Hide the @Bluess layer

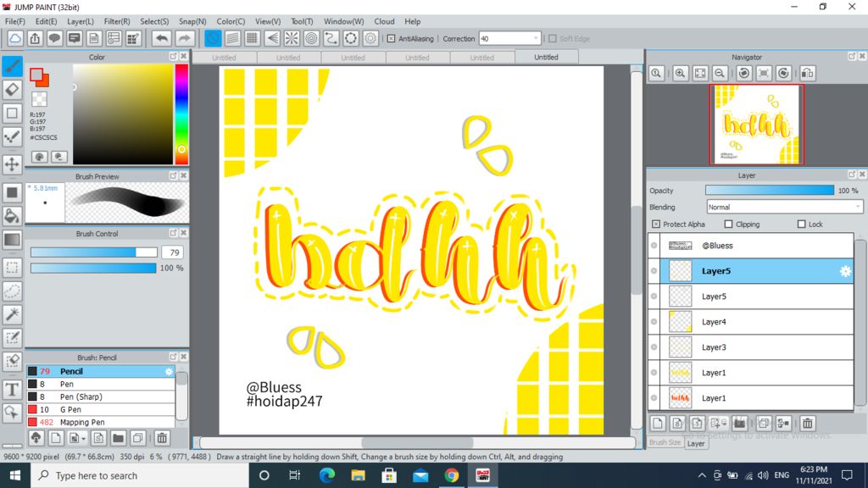tap(654, 246)
